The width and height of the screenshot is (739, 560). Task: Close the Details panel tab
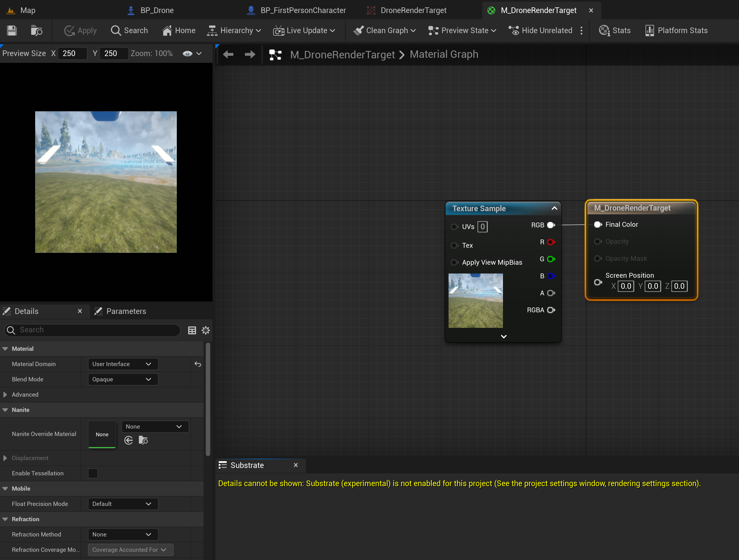tap(80, 311)
